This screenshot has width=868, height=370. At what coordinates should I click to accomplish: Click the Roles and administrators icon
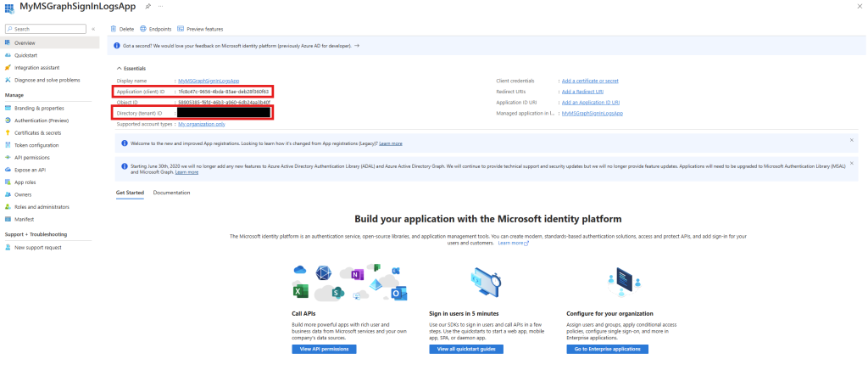(8, 206)
